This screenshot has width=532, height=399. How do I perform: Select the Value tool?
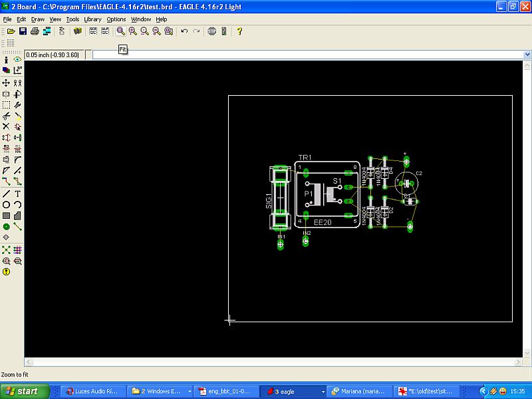click(x=18, y=148)
